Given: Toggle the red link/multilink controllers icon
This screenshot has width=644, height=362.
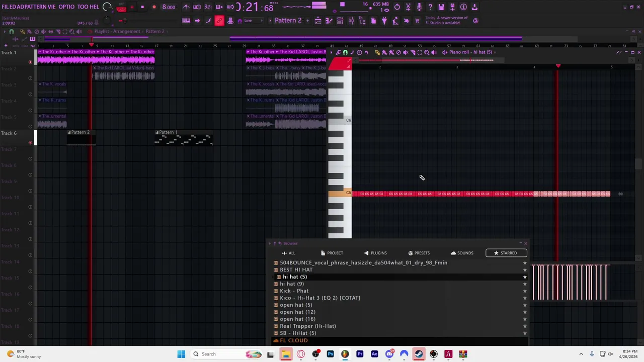Looking at the screenshot, I should pyautogui.click(x=219, y=21).
